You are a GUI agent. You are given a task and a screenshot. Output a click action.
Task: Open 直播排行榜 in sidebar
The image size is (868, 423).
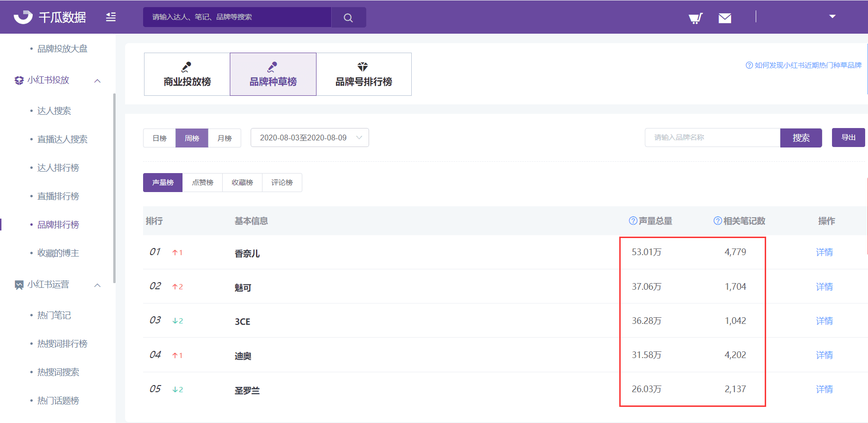58,196
